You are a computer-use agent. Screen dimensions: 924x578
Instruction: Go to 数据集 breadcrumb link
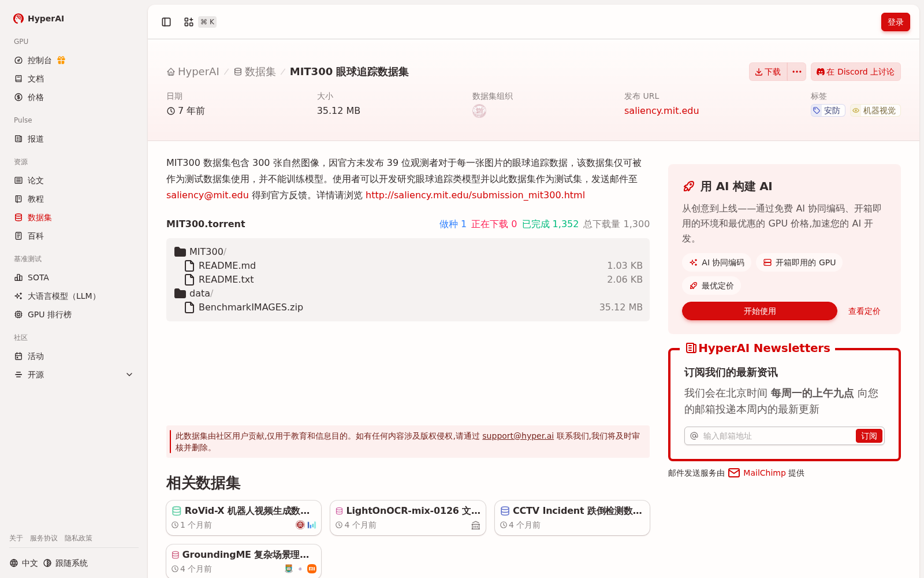pyautogui.click(x=255, y=72)
